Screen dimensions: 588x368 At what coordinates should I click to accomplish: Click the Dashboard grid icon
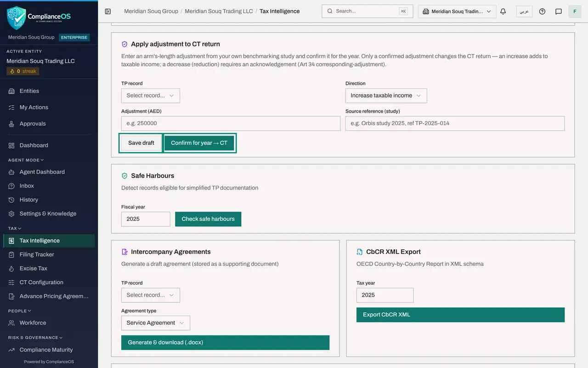tap(11, 145)
